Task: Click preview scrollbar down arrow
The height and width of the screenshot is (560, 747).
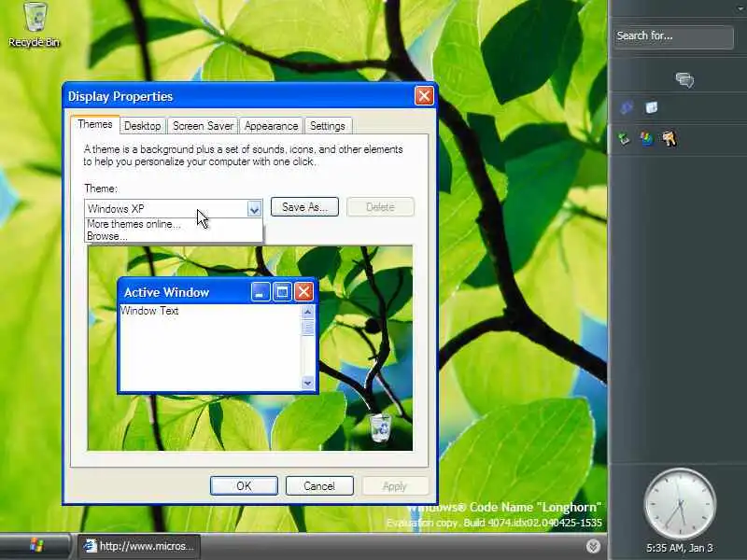Action: (308, 383)
